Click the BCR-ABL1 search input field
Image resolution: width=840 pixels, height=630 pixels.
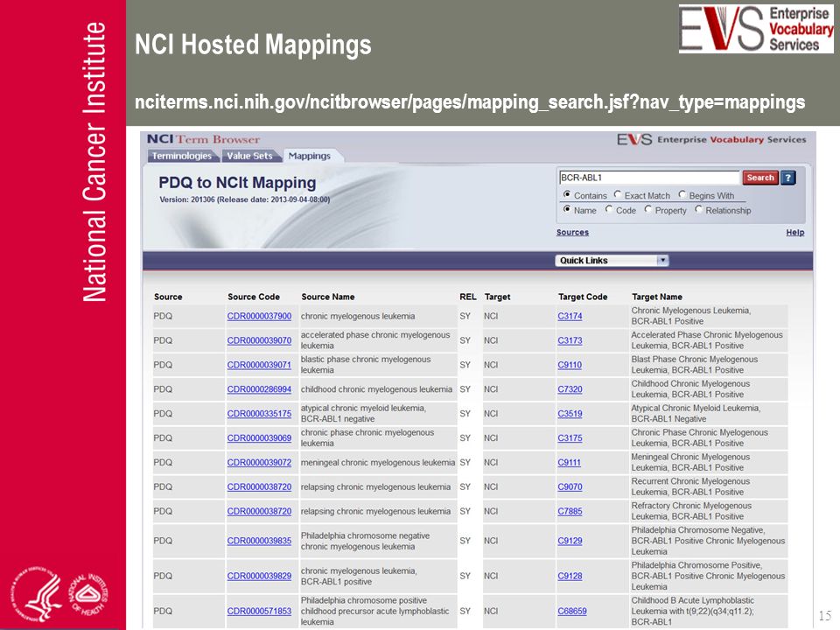tap(649, 178)
